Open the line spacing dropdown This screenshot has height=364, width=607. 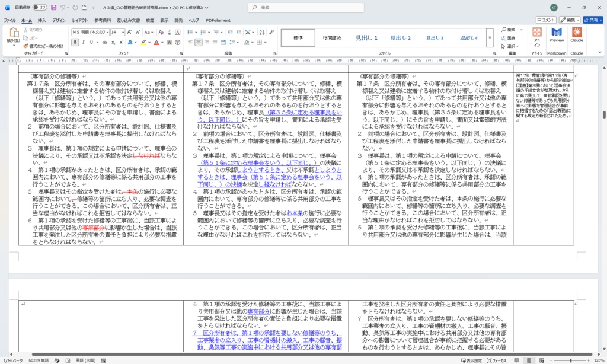[234, 43]
